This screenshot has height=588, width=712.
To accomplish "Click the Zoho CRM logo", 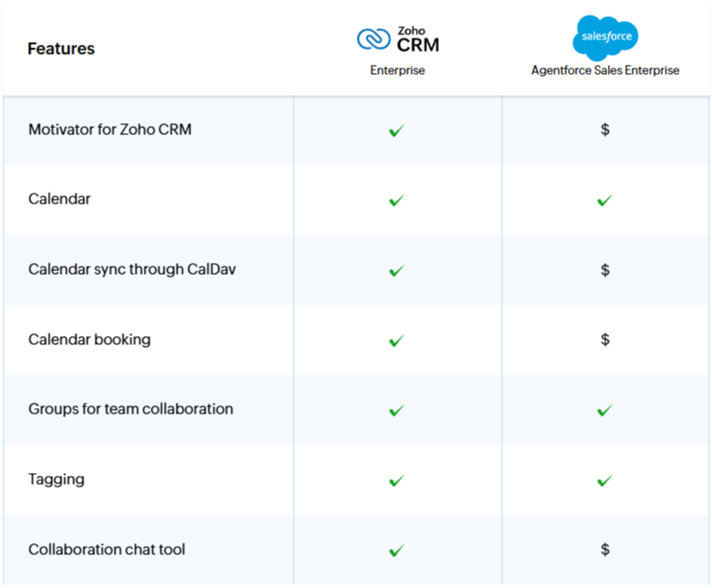I will [398, 39].
